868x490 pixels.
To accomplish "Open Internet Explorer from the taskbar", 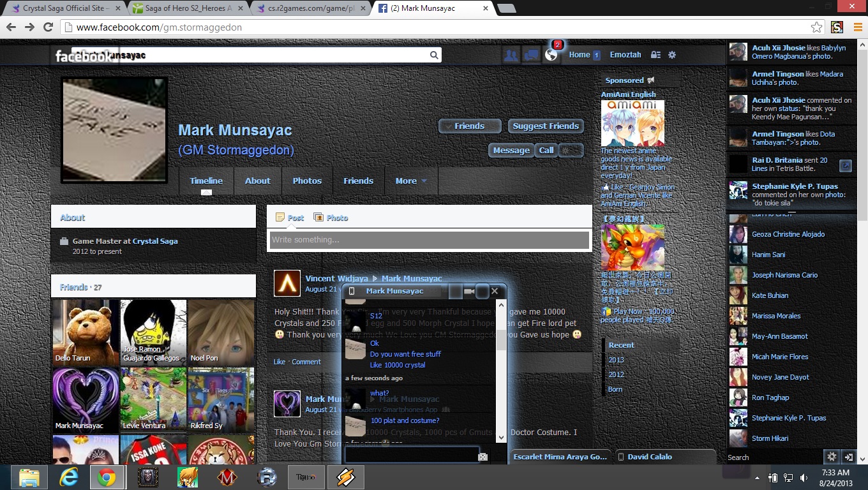I will [x=68, y=477].
